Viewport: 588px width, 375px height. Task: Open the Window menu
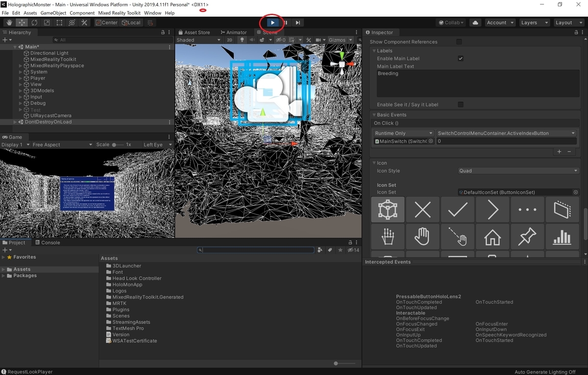152,13
